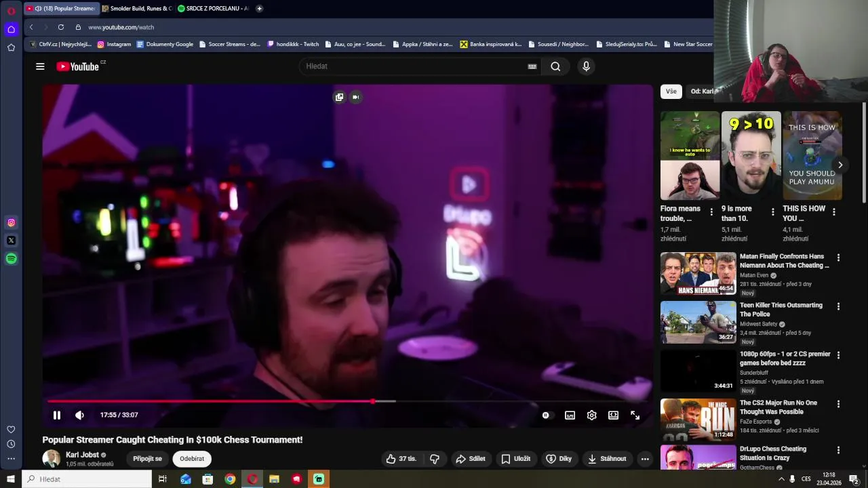Send thanks via Díky button
This screenshot has width=868, height=488.
pos(559,459)
